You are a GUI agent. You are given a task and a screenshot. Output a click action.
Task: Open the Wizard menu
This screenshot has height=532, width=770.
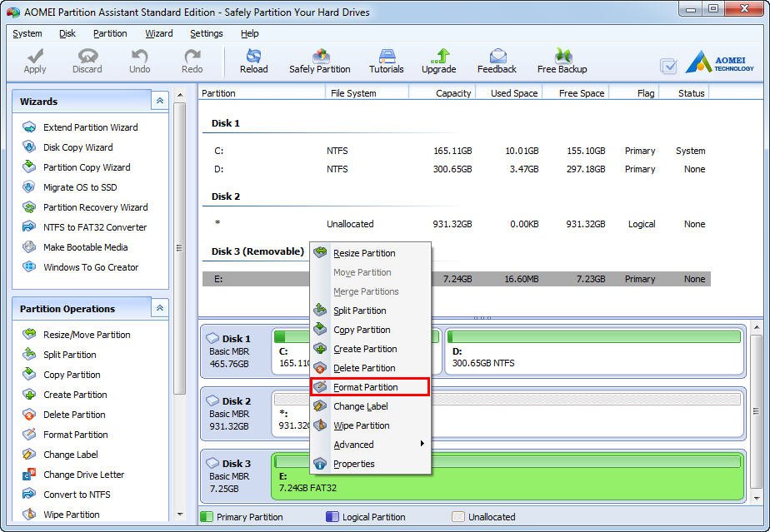(x=158, y=33)
